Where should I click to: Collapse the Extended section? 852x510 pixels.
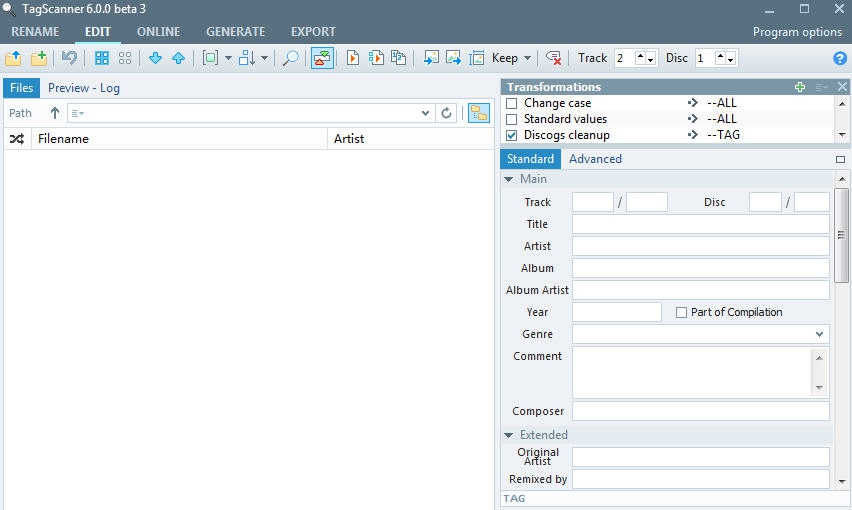point(509,435)
